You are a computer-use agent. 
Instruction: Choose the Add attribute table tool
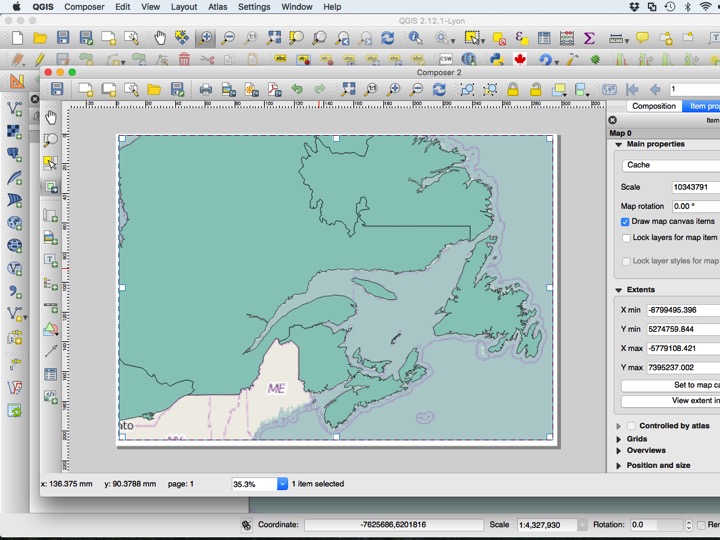pos(51,374)
